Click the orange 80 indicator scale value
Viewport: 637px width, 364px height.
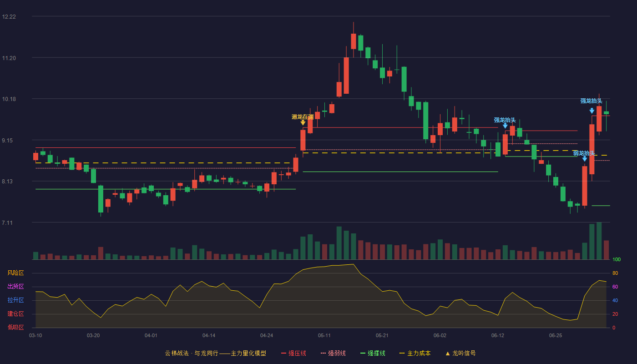pyautogui.click(x=615, y=273)
